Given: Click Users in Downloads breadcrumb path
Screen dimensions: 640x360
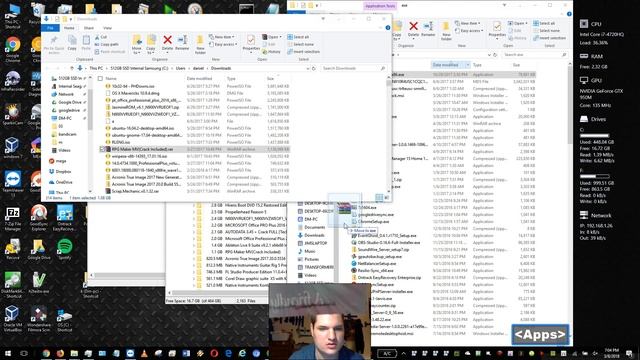Looking at the screenshot, I should click(x=180, y=68).
